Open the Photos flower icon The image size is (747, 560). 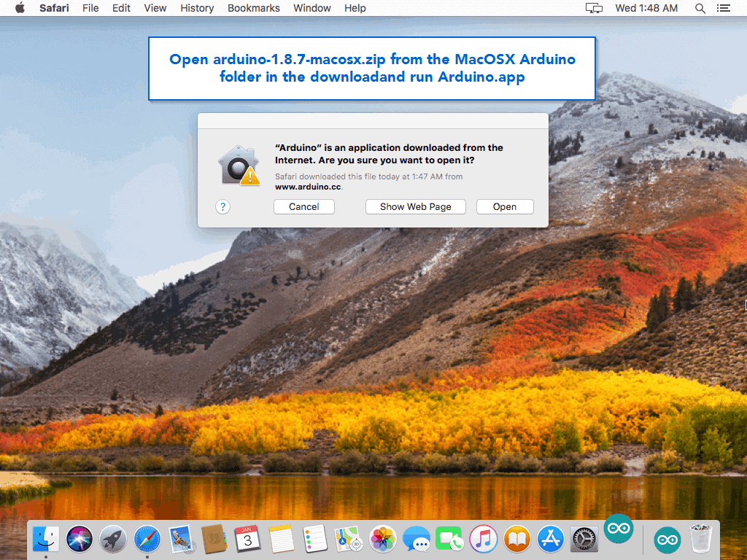382,539
